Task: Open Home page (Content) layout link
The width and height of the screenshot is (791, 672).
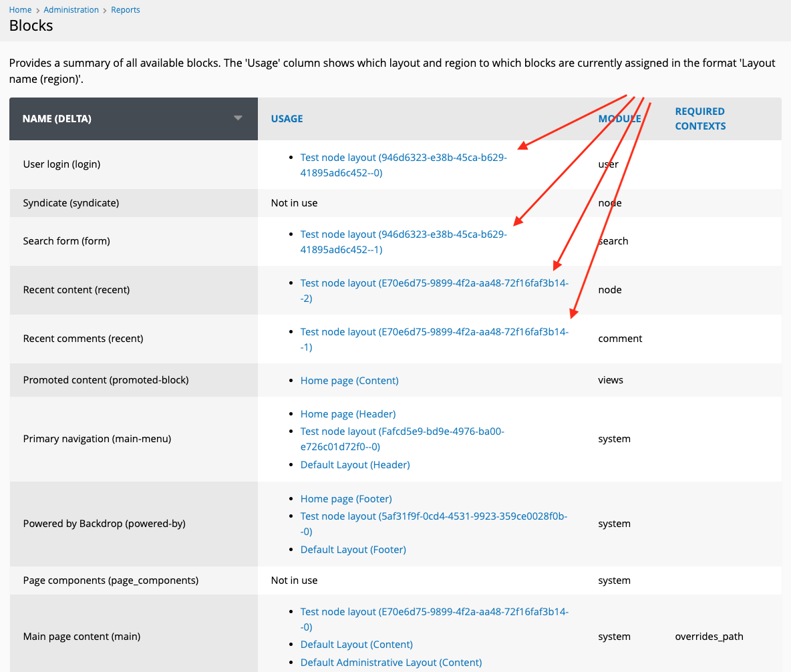Action: [x=349, y=380]
